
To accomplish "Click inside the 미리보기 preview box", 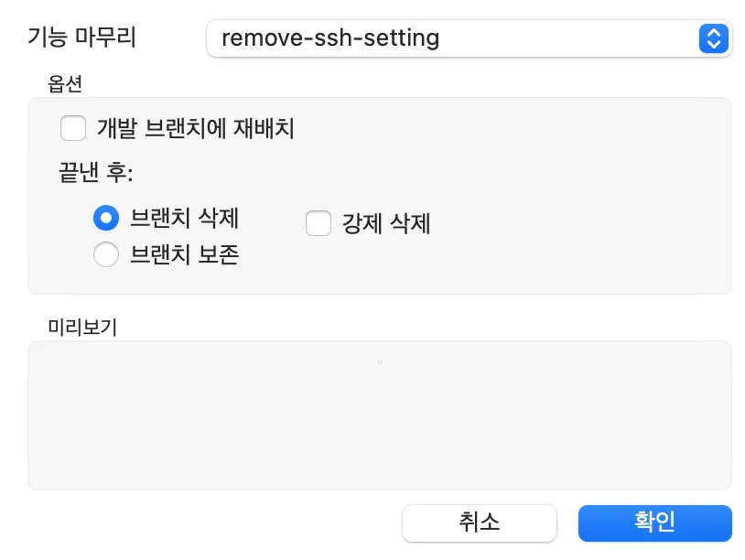I will pyautogui.click(x=379, y=430).
